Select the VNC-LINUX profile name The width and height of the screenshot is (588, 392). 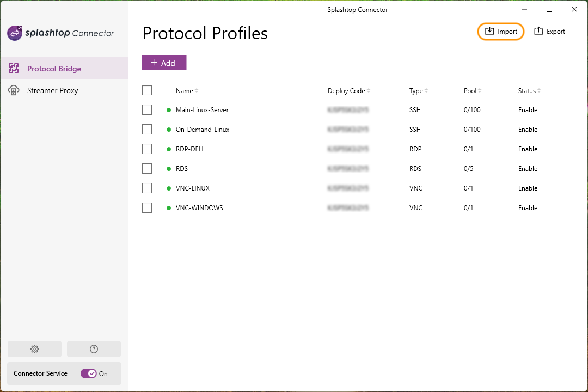(192, 188)
